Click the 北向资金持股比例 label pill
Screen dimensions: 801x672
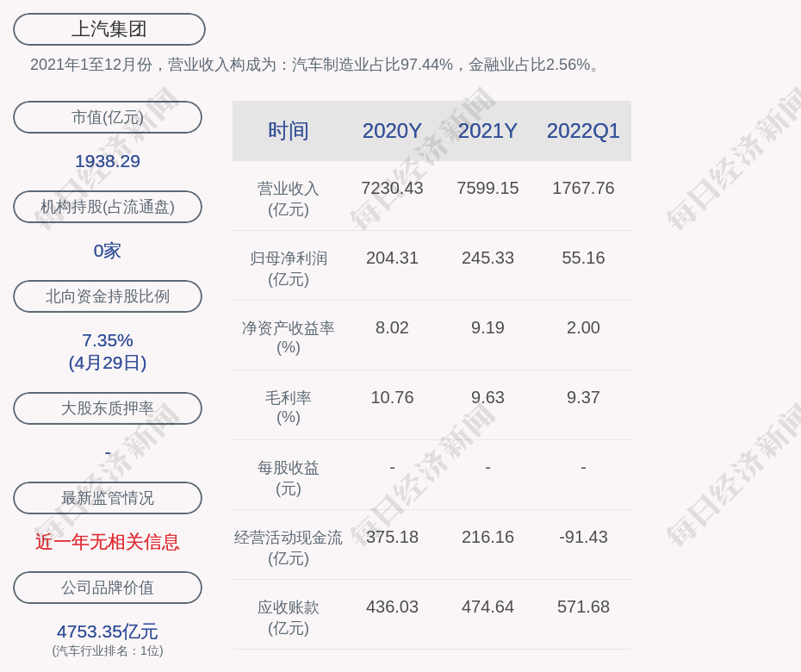click(x=108, y=296)
